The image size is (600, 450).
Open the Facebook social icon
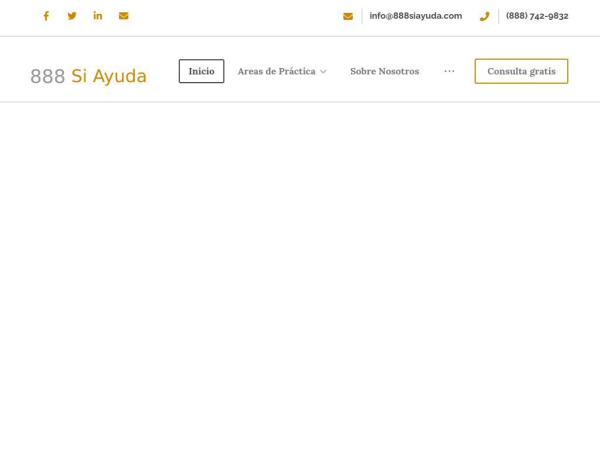[x=46, y=16]
